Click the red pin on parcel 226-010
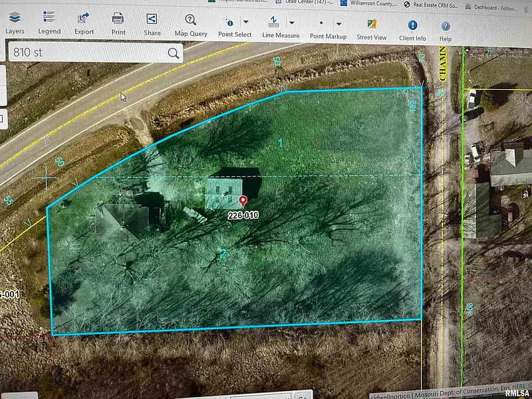The width and height of the screenshot is (532, 399). pyautogui.click(x=243, y=200)
